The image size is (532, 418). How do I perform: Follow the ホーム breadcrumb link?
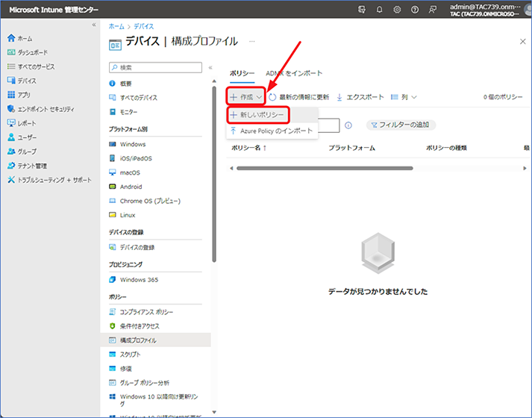pyautogui.click(x=116, y=26)
